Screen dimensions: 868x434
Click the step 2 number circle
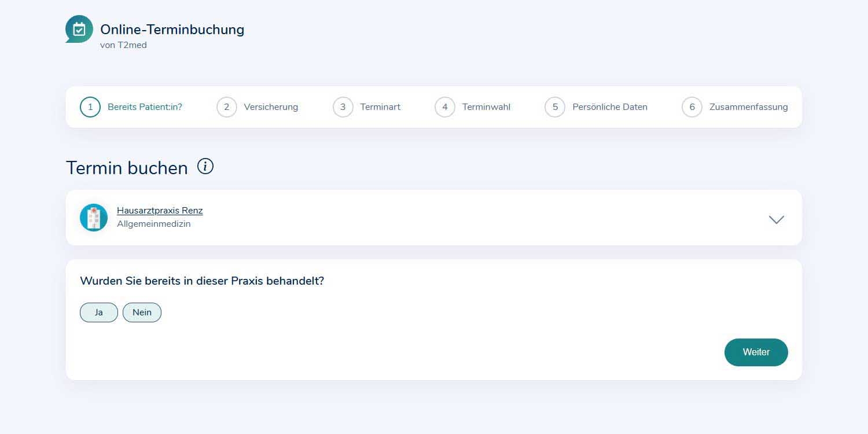click(x=227, y=107)
